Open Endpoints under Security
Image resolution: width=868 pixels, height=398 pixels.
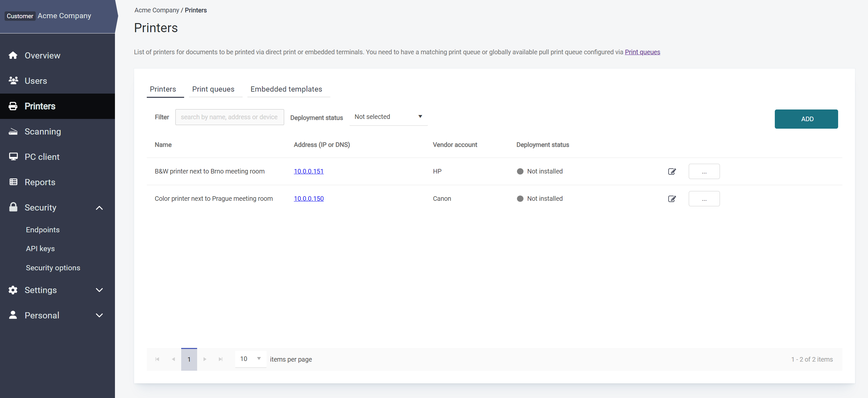(x=43, y=229)
